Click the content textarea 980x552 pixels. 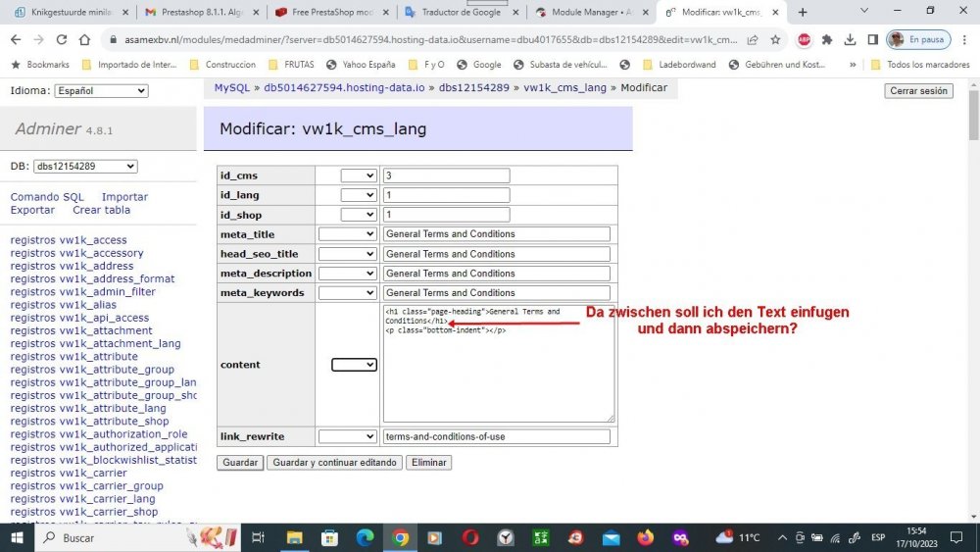pyautogui.click(x=498, y=363)
